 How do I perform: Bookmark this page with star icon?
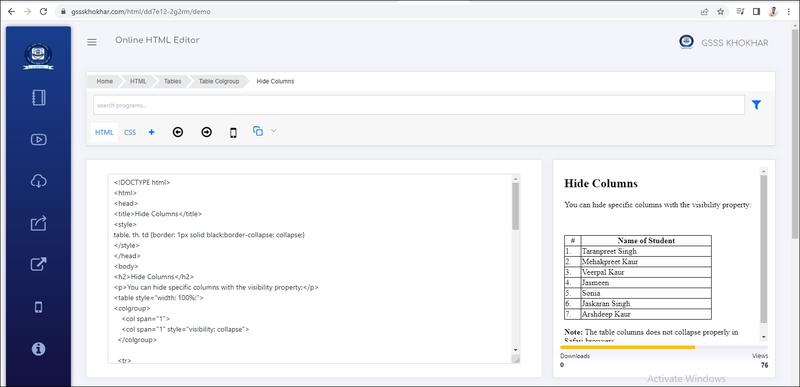[x=720, y=11]
